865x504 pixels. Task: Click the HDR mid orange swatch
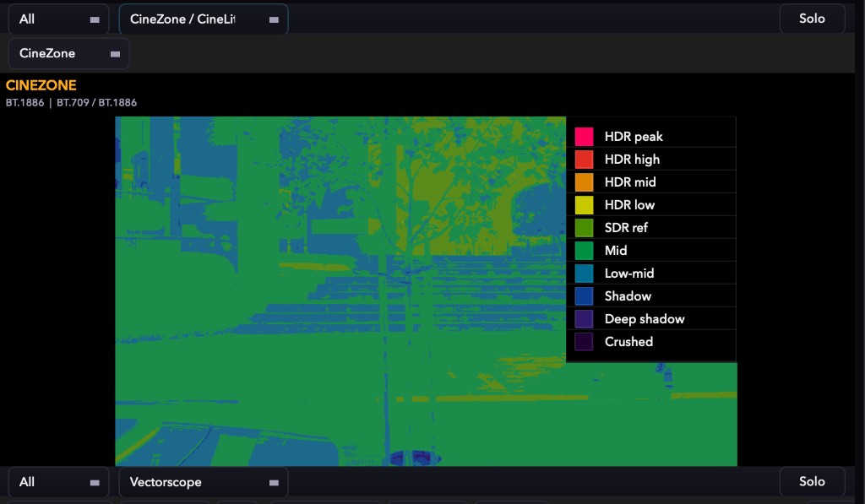[x=584, y=182]
